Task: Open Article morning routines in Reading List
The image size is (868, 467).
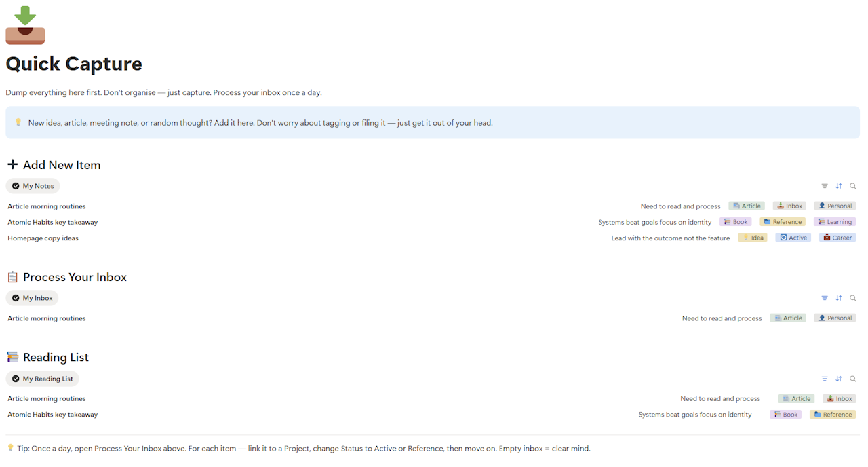Action: 47,399
